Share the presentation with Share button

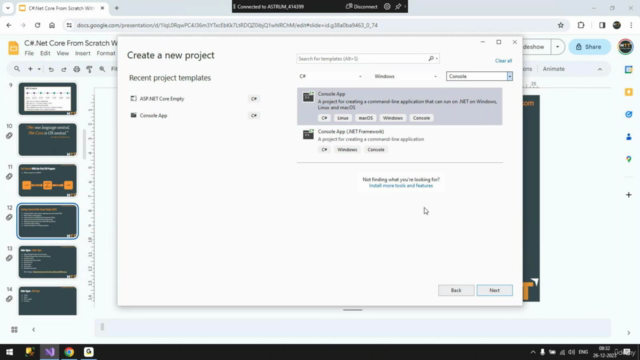pos(589,47)
